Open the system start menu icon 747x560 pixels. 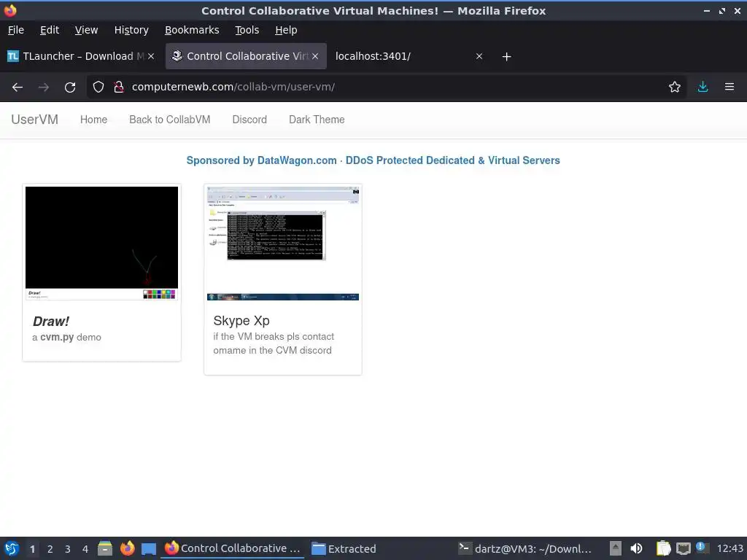click(x=12, y=548)
